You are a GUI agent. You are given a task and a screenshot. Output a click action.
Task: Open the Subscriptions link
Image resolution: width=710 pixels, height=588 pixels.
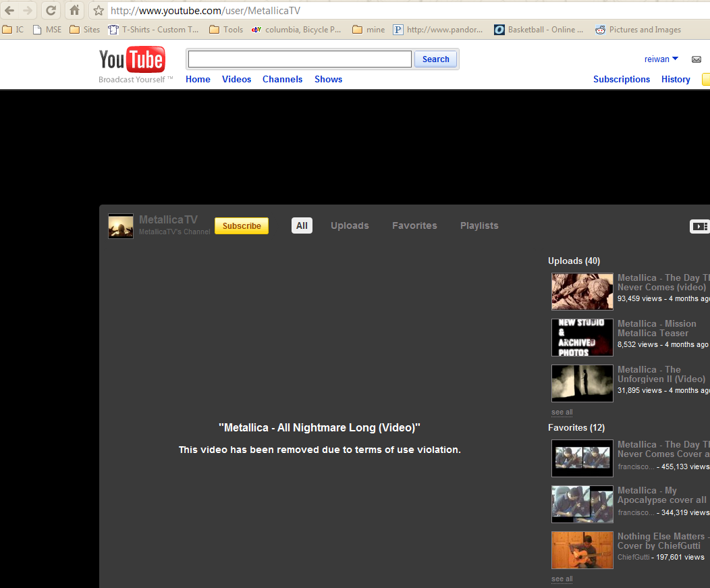click(x=622, y=79)
